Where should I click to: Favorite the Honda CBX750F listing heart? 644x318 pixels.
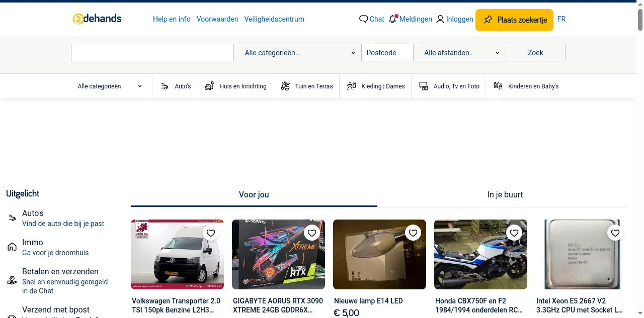pos(514,233)
